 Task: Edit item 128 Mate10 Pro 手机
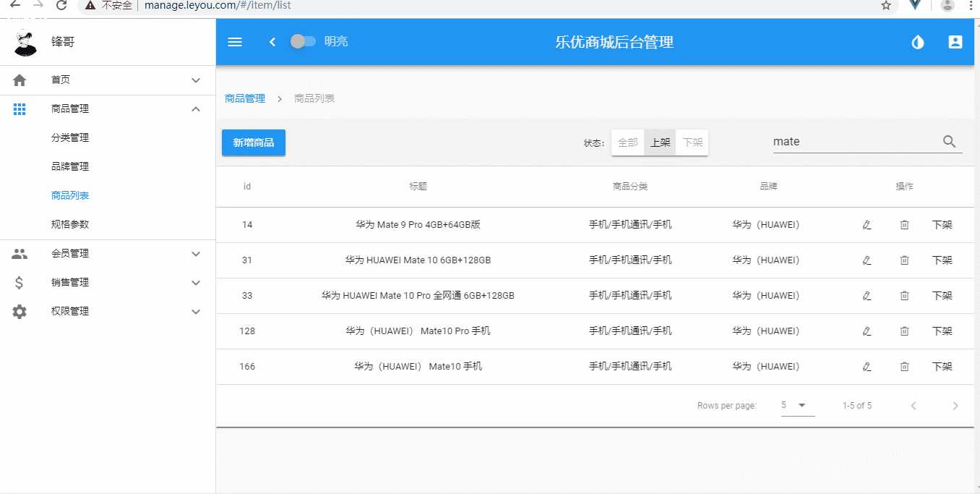coord(867,331)
